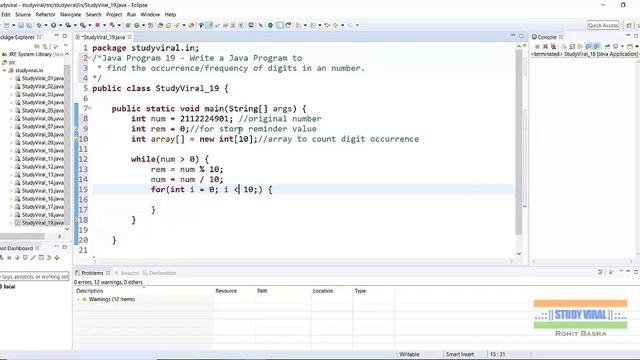This screenshot has width=640, height=360.
Task: Maximize the editor area
Action: 521,36
